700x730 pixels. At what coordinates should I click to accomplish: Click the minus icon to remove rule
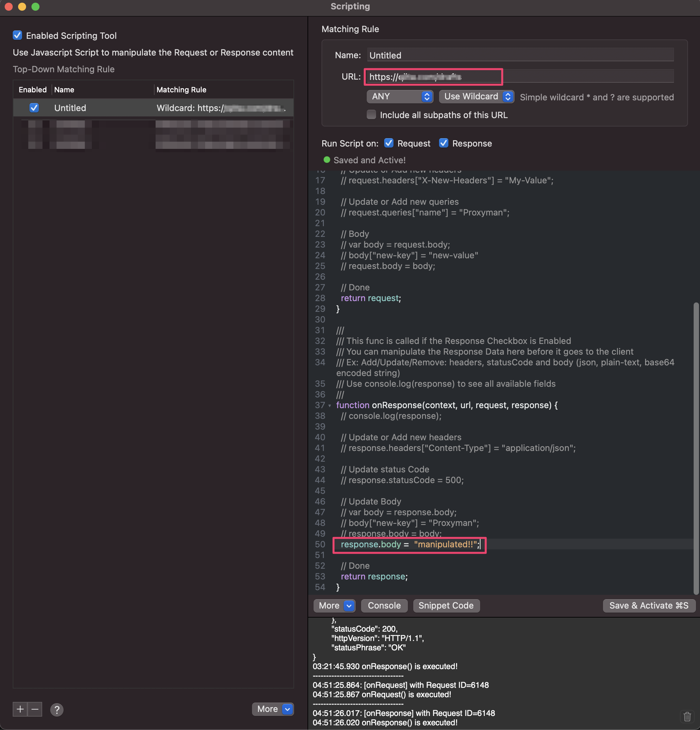click(35, 709)
